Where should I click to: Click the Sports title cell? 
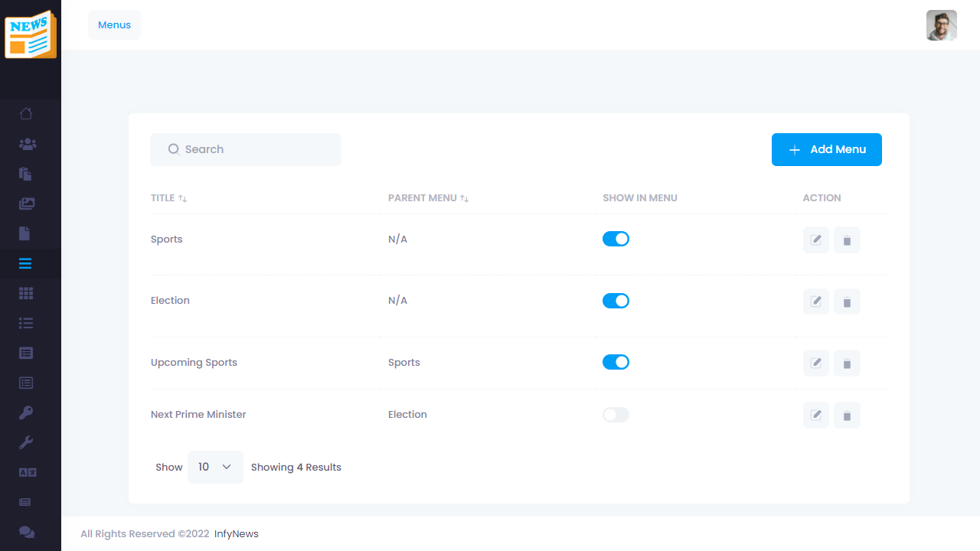[166, 239]
